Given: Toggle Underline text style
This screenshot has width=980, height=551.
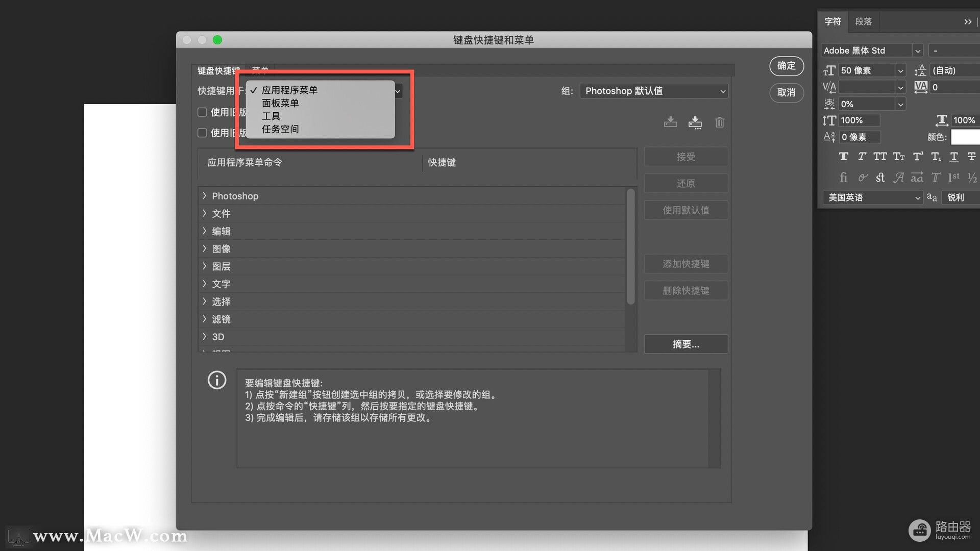Looking at the screenshot, I should 953,157.
